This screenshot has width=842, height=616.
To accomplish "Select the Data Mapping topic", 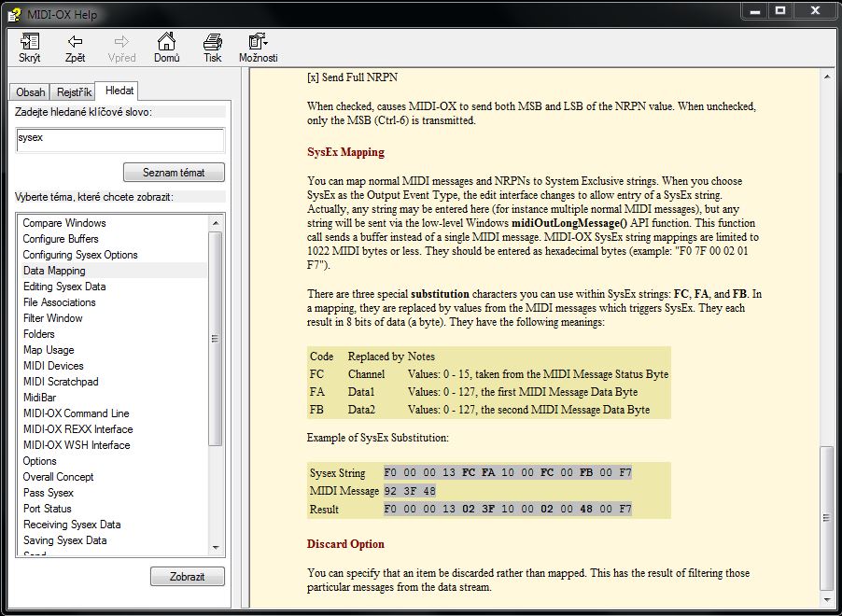I will coord(54,270).
